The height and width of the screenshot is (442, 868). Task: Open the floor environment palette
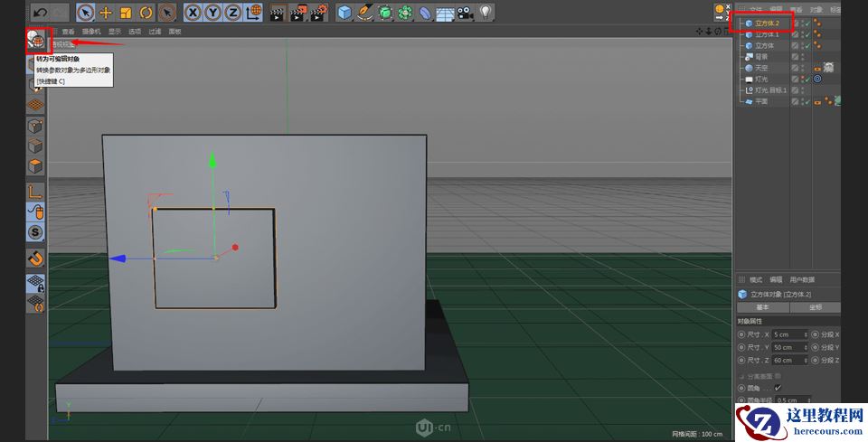(x=445, y=13)
